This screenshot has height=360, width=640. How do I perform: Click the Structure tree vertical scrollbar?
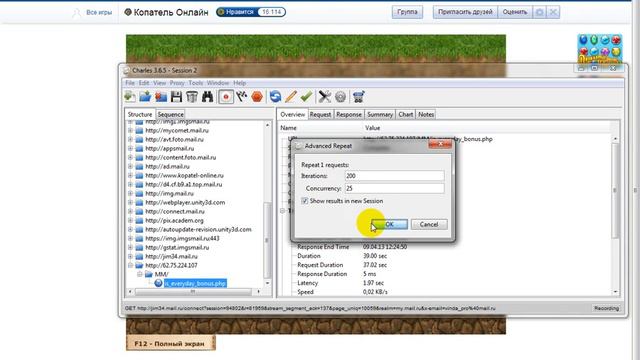tap(267, 240)
